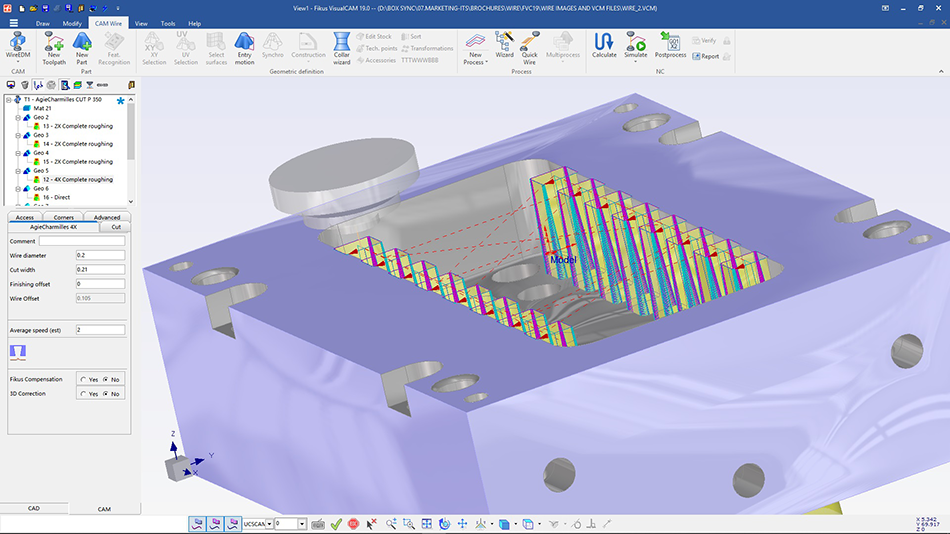Viewport: 950px width, 534px height.
Task: Collapse the Geo 2 tree node
Action: 18,117
